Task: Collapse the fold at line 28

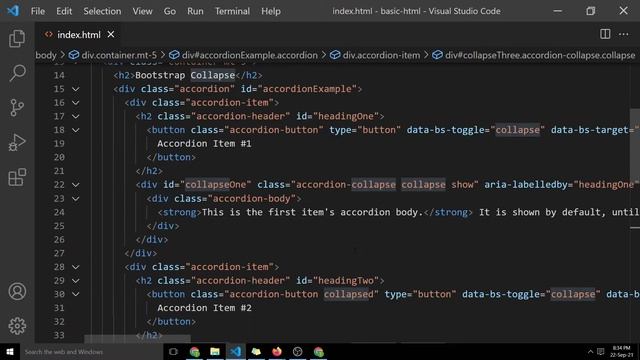Action: pos(76,267)
